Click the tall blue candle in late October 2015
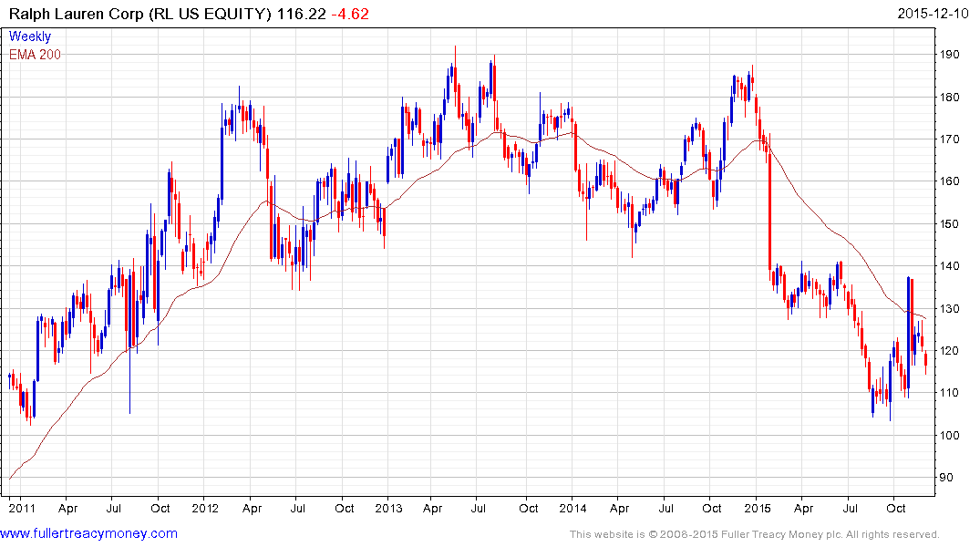980x547 pixels. coord(908,335)
